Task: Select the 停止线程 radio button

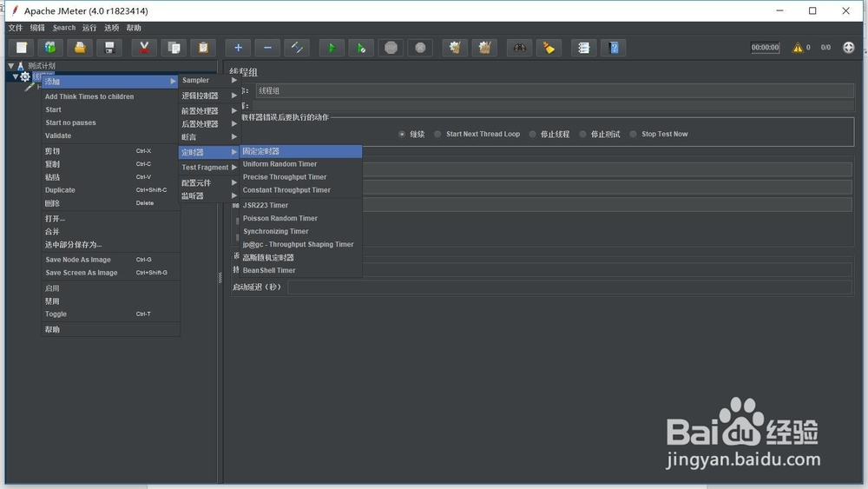Action: point(532,134)
